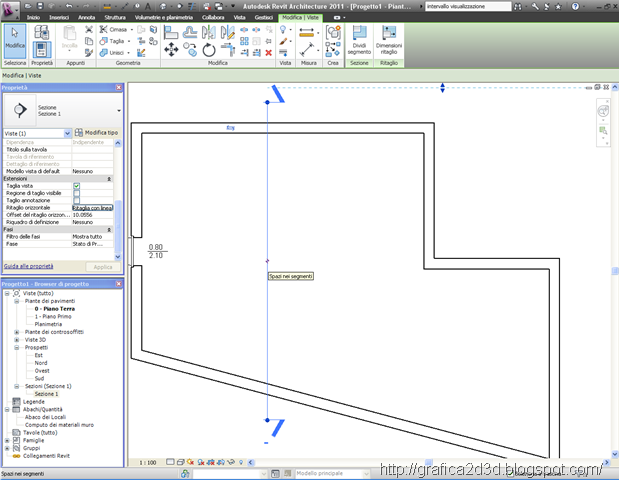Click the vertical crop drag arrows at top
This screenshot has width=619, height=480.
(x=442, y=88)
